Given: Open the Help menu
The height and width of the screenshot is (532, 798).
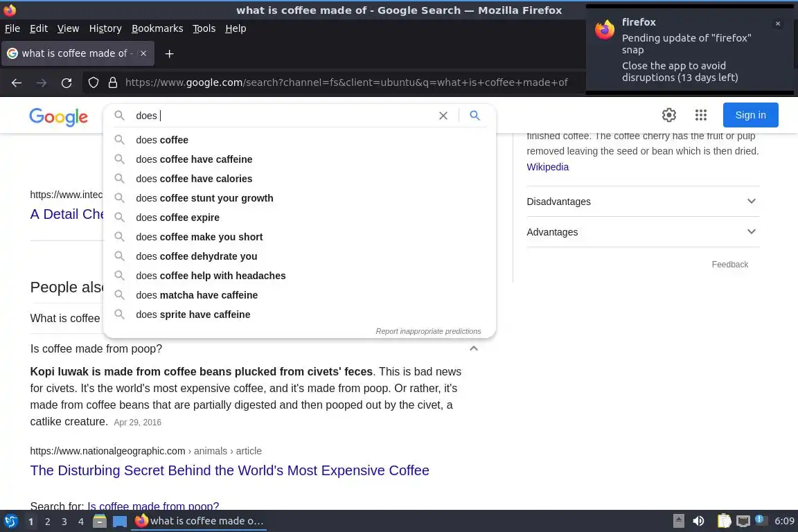Looking at the screenshot, I should (x=236, y=28).
